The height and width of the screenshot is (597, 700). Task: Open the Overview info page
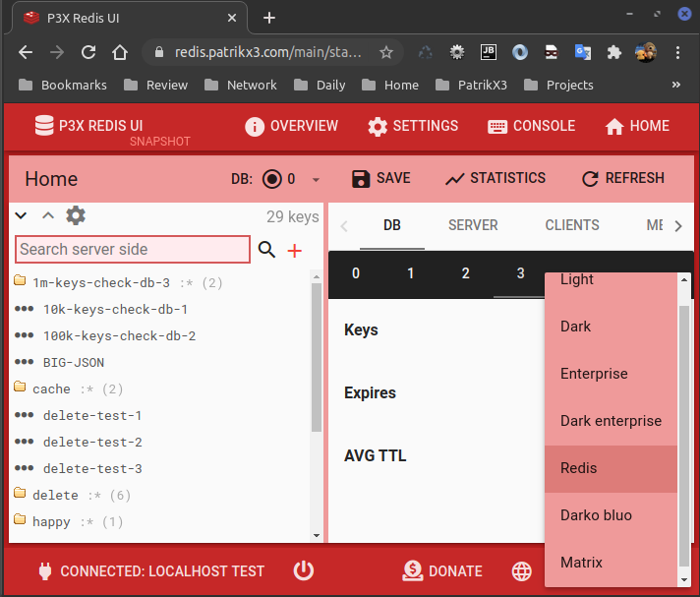coord(255,126)
